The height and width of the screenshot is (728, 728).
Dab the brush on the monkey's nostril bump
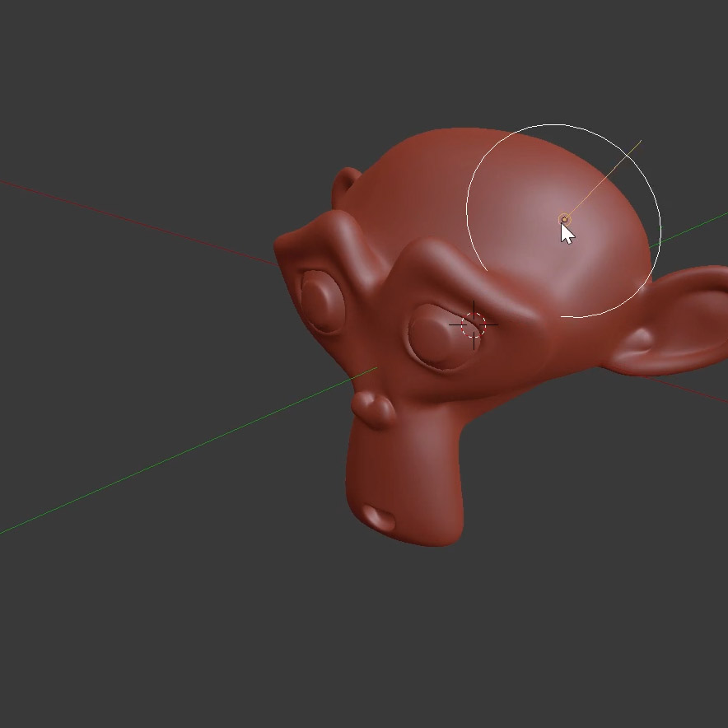(x=374, y=409)
